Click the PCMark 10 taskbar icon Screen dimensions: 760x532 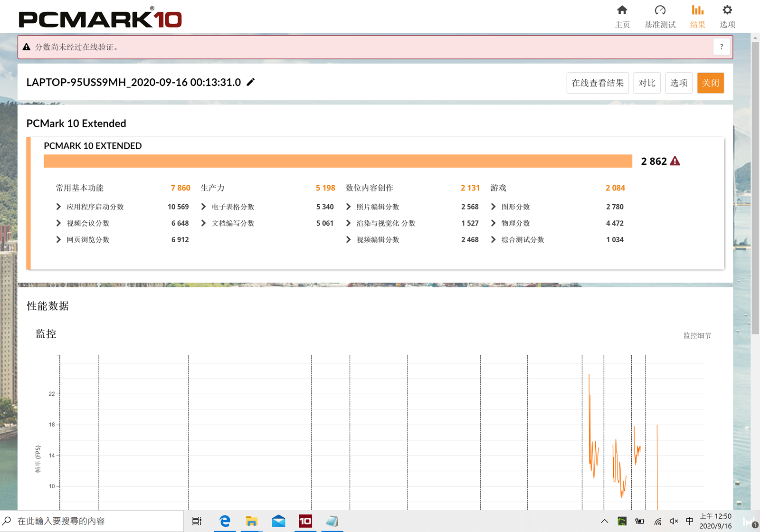tap(305, 521)
